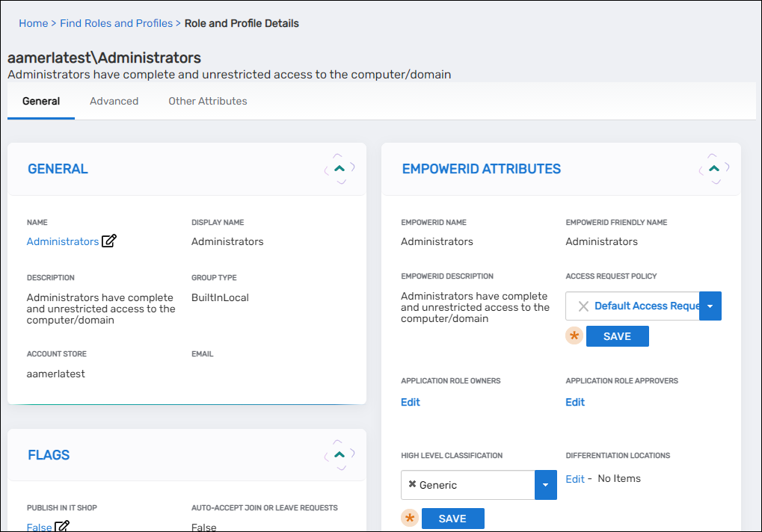762x532 pixels.
Task: Collapse the Flags panel
Action: click(339, 454)
